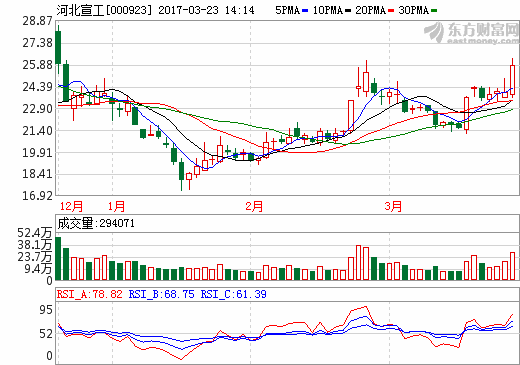Click the 2月 month label on time axis
Screen dimensions: 520x365
click(254, 206)
